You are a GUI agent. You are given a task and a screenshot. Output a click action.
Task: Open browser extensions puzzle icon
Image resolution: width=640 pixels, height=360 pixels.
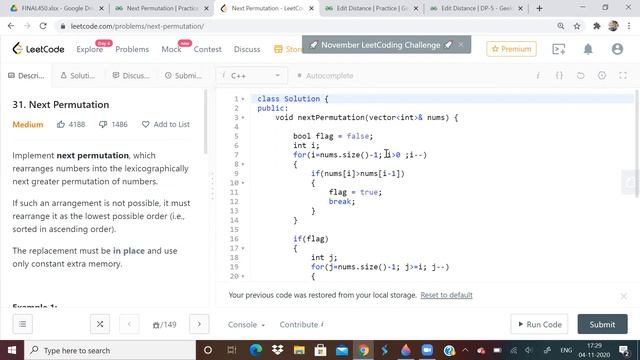(x=597, y=26)
